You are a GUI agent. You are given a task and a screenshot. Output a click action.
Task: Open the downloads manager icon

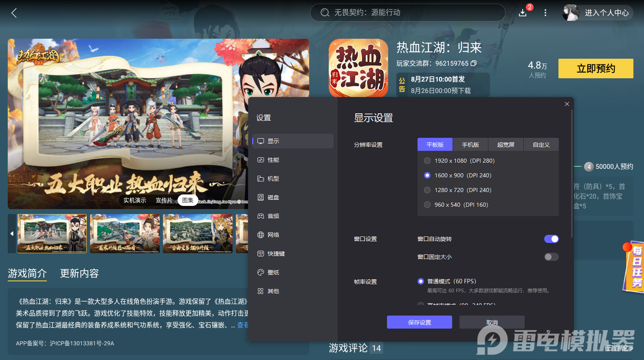[523, 13]
